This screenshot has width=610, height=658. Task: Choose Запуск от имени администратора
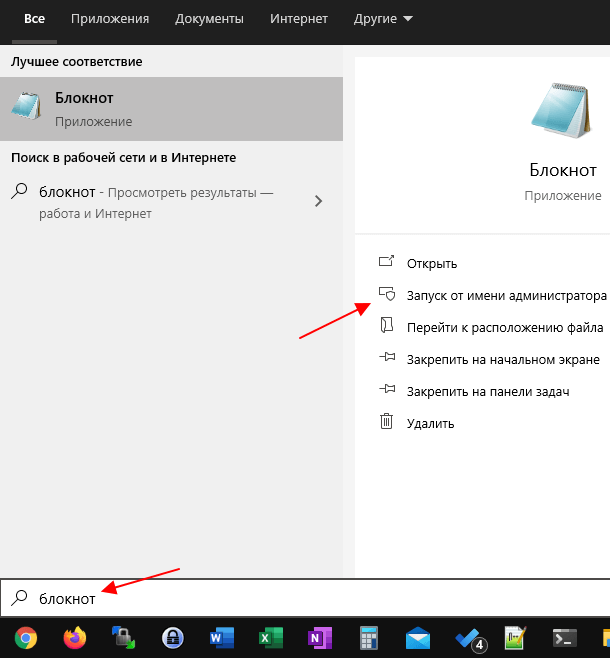507,296
